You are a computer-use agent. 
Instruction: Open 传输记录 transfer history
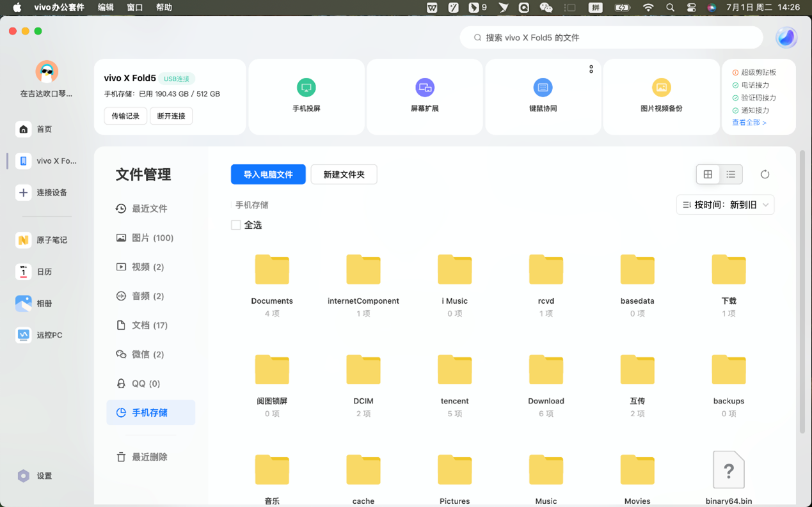tap(125, 116)
